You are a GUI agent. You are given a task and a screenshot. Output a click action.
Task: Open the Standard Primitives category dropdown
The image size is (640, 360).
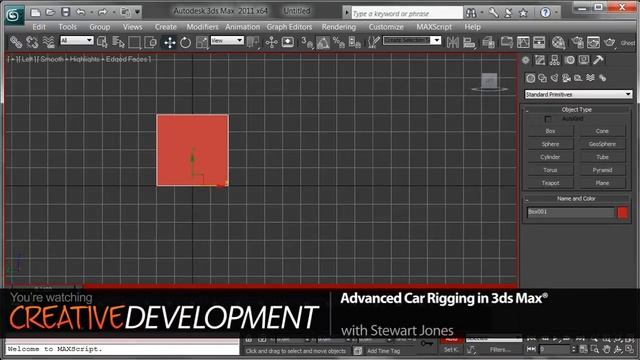pyautogui.click(x=578, y=94)
